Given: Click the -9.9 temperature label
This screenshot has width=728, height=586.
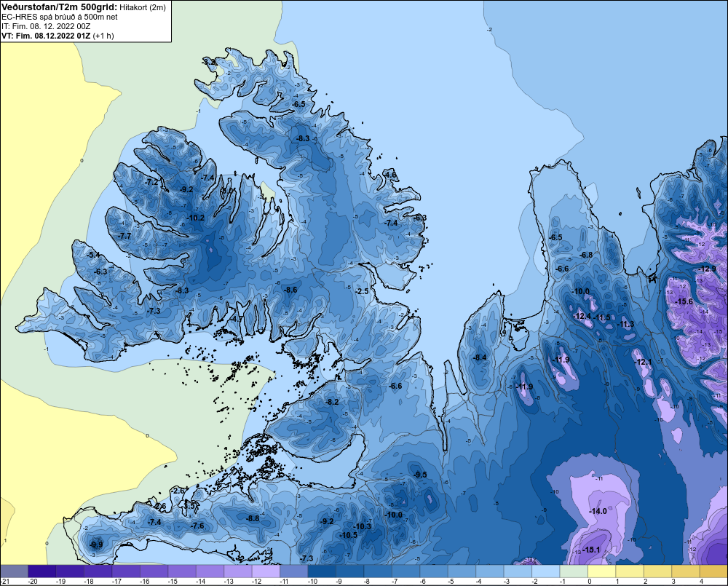Looking at the screenshot, I should click(96, 545).
